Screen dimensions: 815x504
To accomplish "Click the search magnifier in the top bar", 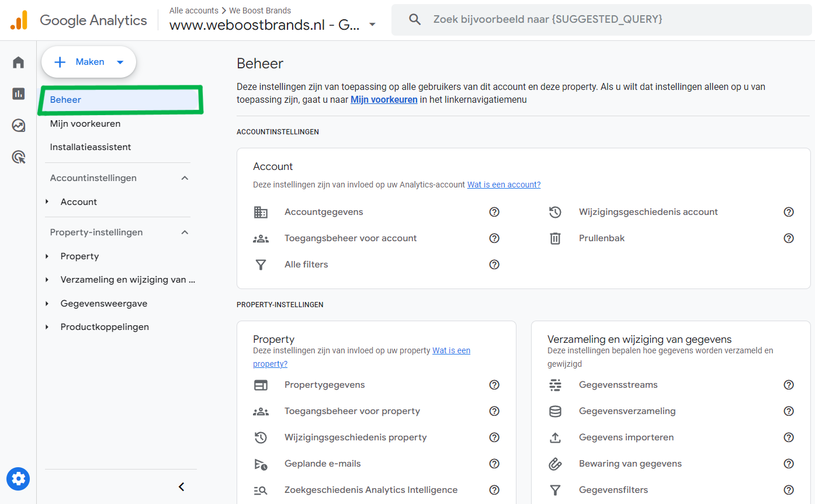I will point(414,19).
